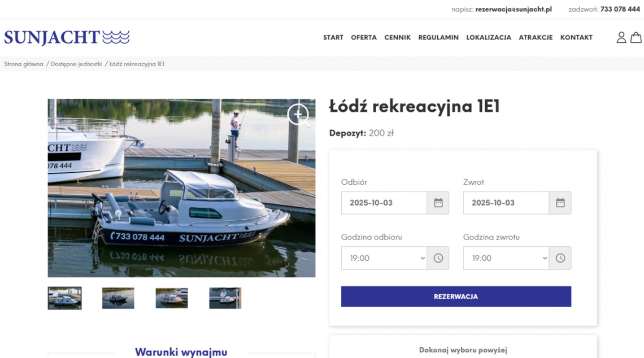
Task: Open the shopping bag cart icon
Action: click(x=636, y=37)
